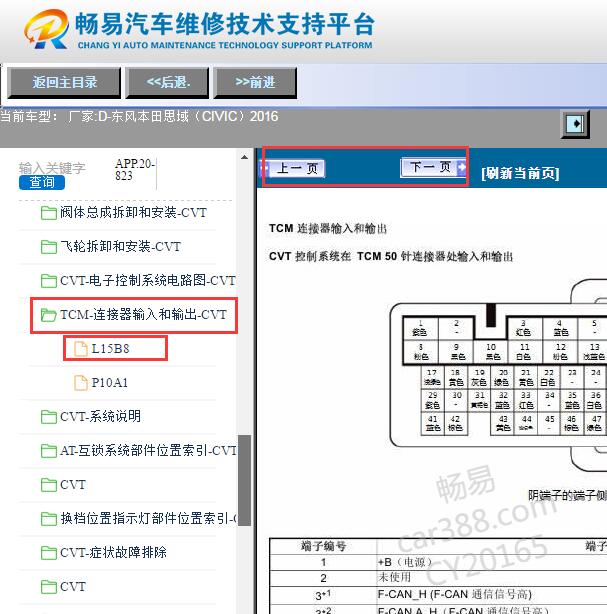
Task: Click folder icon of 阀体总成拆卸和安装-CVT
Action: (x=49, y=213)
